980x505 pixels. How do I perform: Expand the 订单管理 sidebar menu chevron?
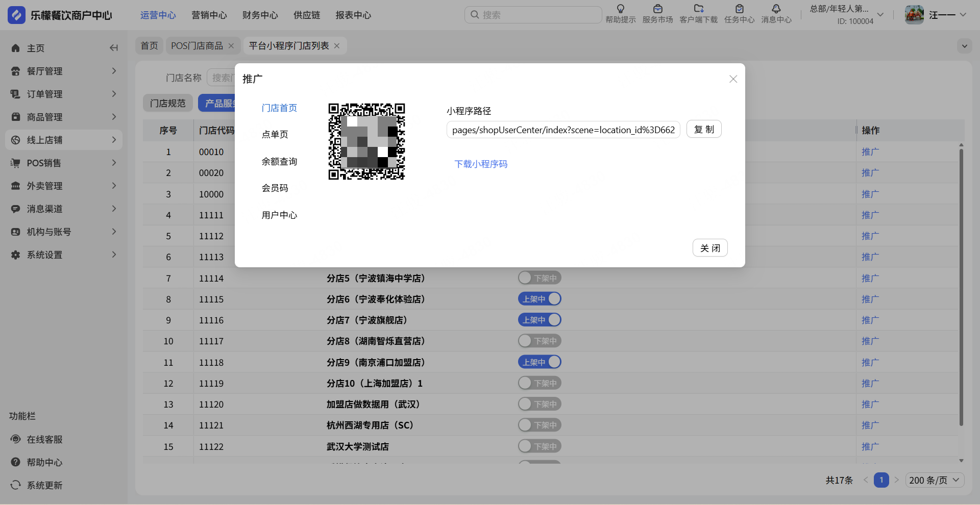coord(114,94)
